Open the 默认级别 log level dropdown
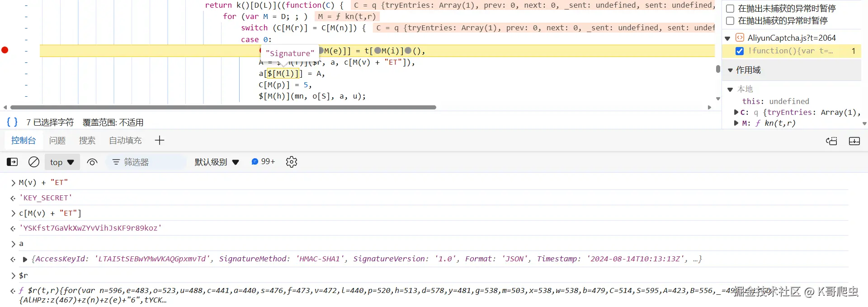This screenshot has height=307, width=868. [217, 162]
